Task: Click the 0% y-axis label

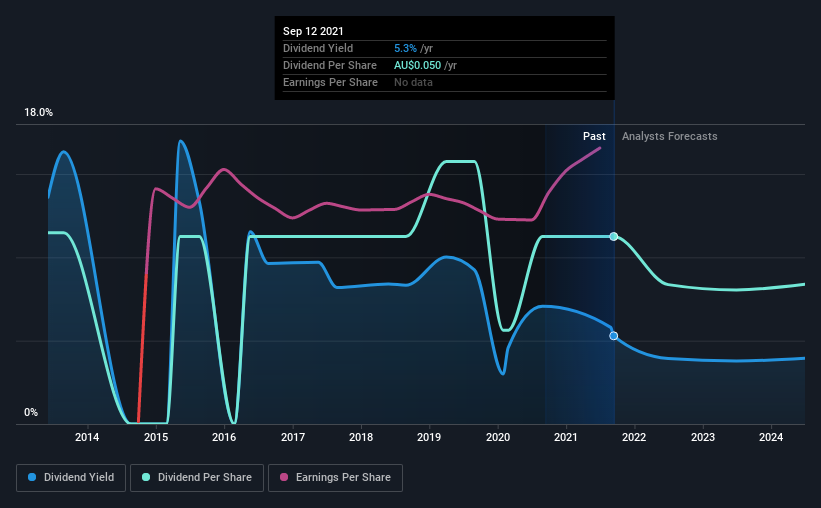Action: click(31, 413)
